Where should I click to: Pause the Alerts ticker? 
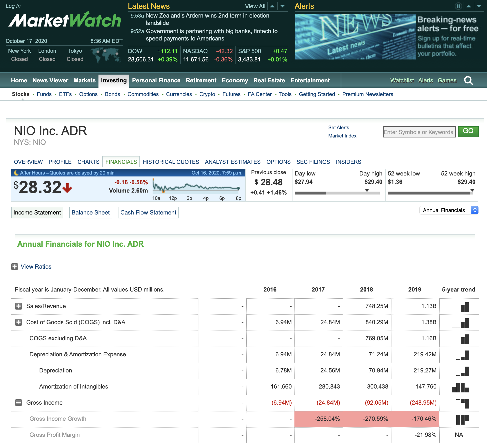tap(458, 6)
